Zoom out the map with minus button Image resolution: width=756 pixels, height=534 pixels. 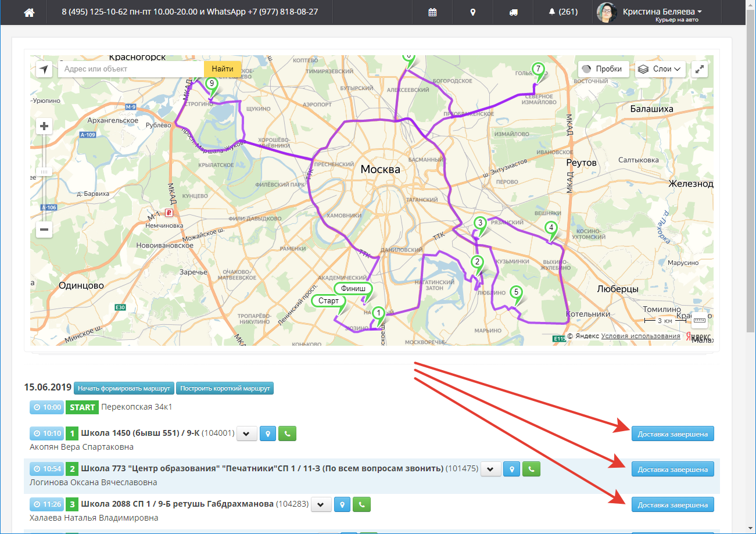[x=44, y=230]
